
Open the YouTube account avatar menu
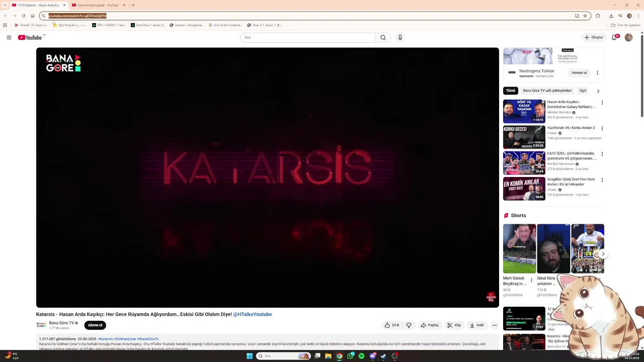click(x=628, y=37)
